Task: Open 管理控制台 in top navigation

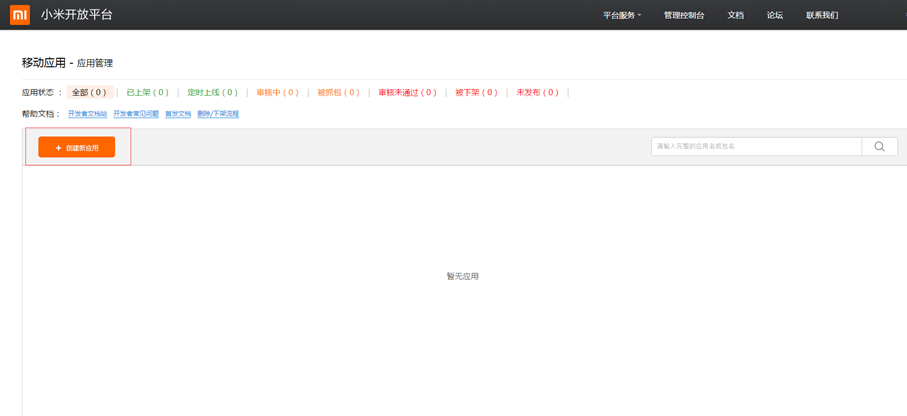Action: [x=684, y=15]
